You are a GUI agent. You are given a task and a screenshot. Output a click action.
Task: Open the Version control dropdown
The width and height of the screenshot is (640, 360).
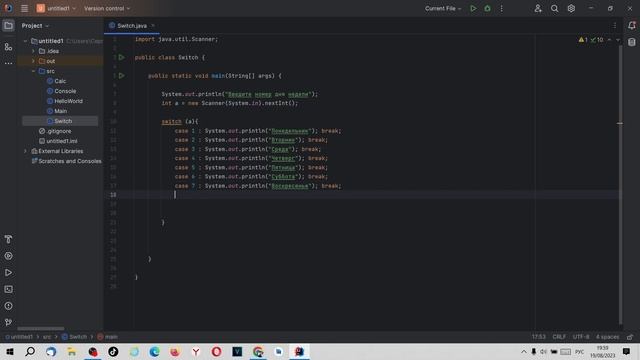coord(107,8)
